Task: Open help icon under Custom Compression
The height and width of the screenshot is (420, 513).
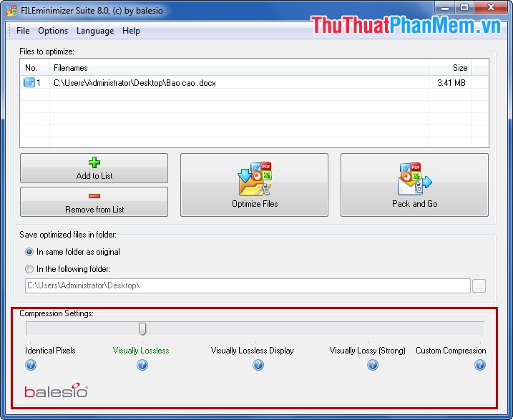Action: (x=480, y=365)
